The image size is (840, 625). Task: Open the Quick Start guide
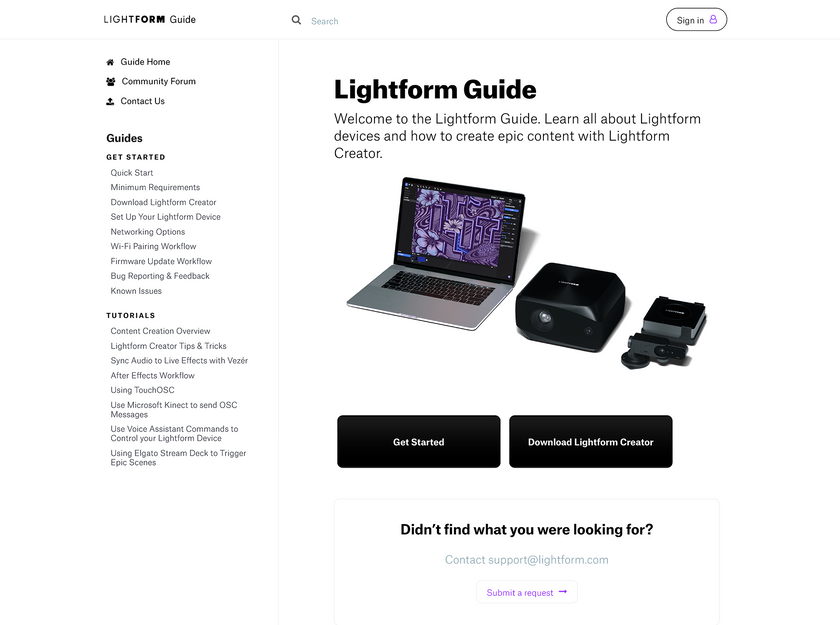(132, 172)
